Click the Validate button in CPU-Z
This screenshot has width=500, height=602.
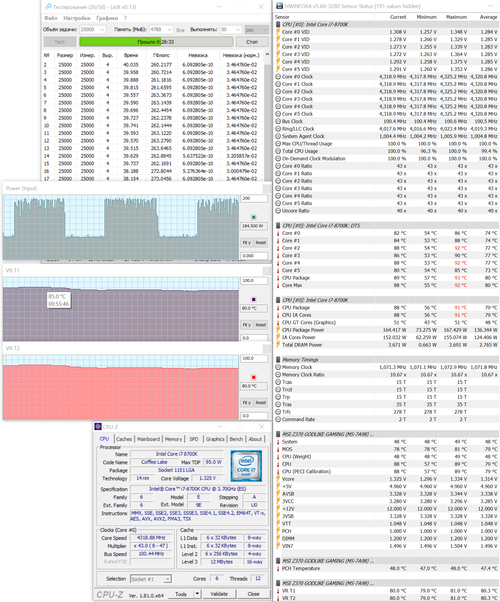[219, 594]
